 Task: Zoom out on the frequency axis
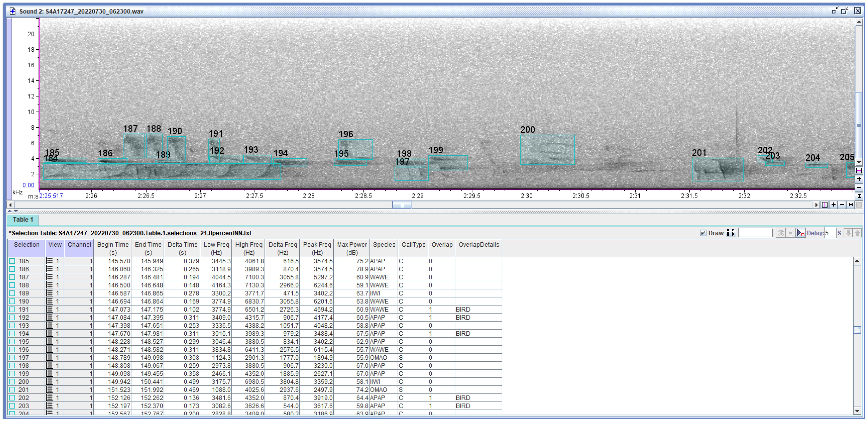click(859, 187)
